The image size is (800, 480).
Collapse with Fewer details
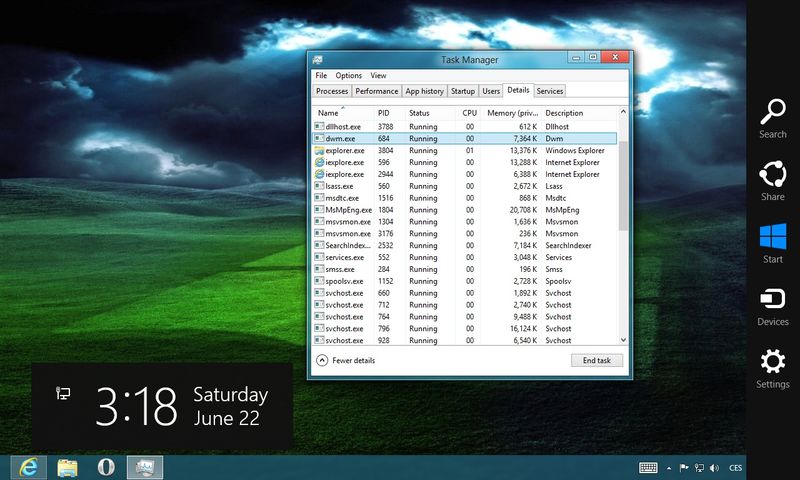tap(346, 360)
